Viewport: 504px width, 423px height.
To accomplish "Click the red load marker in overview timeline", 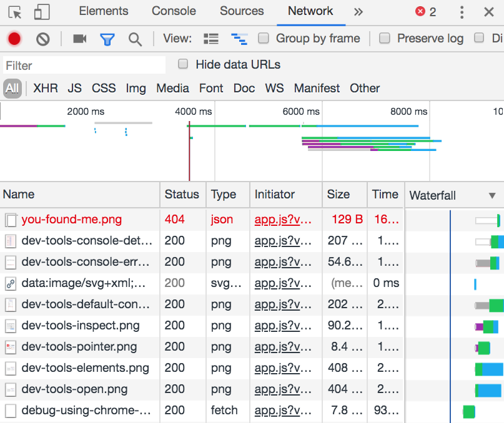I will click(189, 151).
